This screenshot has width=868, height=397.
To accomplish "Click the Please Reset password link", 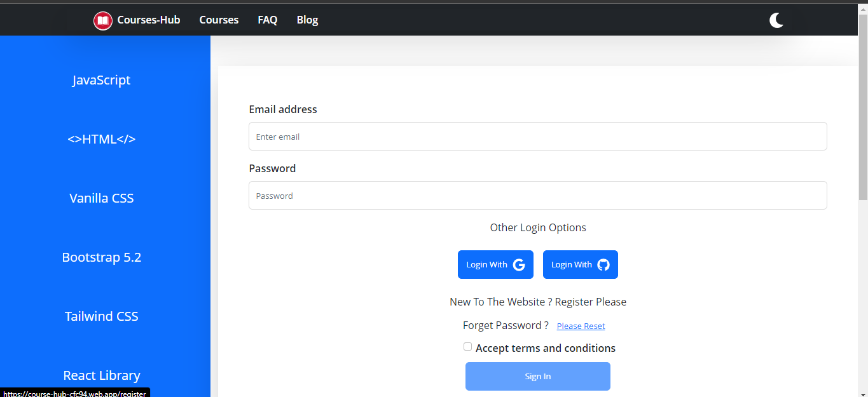I will (x=581, y=326).
